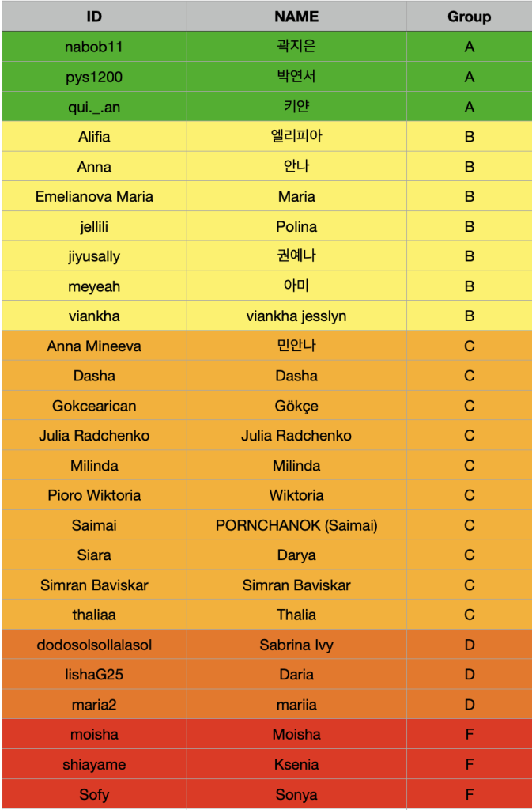The height and width of the screenshot is (810, 532).
Task: Click the Anna Mineeva cell
Action: [x=94, y=346]
